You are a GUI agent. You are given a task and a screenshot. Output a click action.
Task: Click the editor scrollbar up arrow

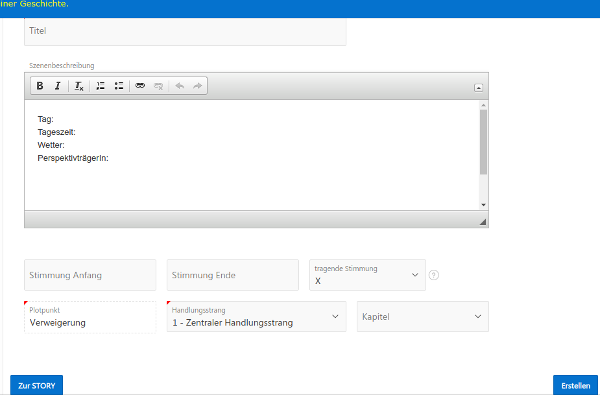(483, 105)
